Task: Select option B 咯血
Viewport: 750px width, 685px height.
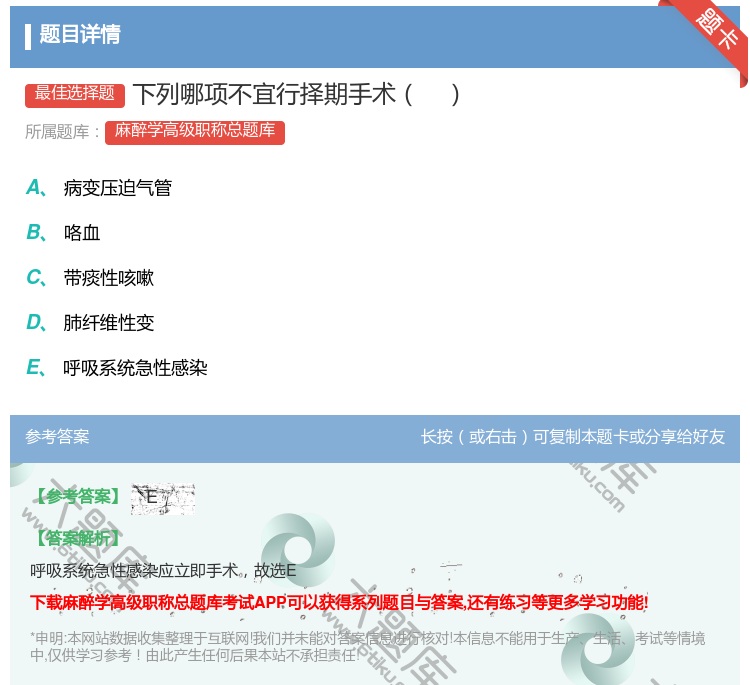Action: (x=63, y=232)
